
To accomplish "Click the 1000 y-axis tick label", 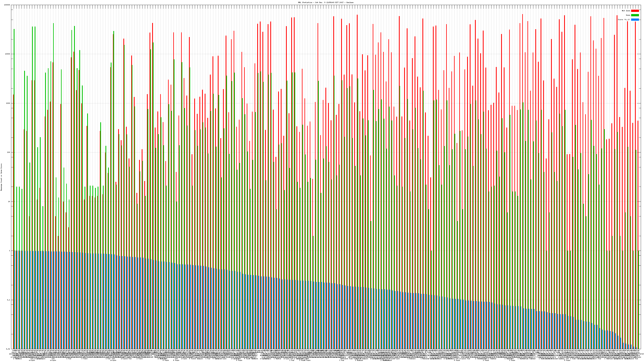I will click(8, 103).
